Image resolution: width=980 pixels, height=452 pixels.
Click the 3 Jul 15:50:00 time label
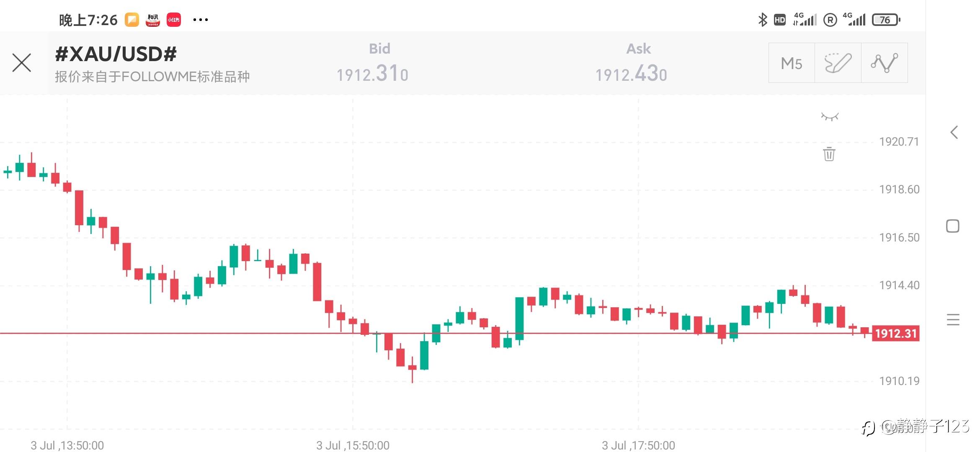coord(353,445)
